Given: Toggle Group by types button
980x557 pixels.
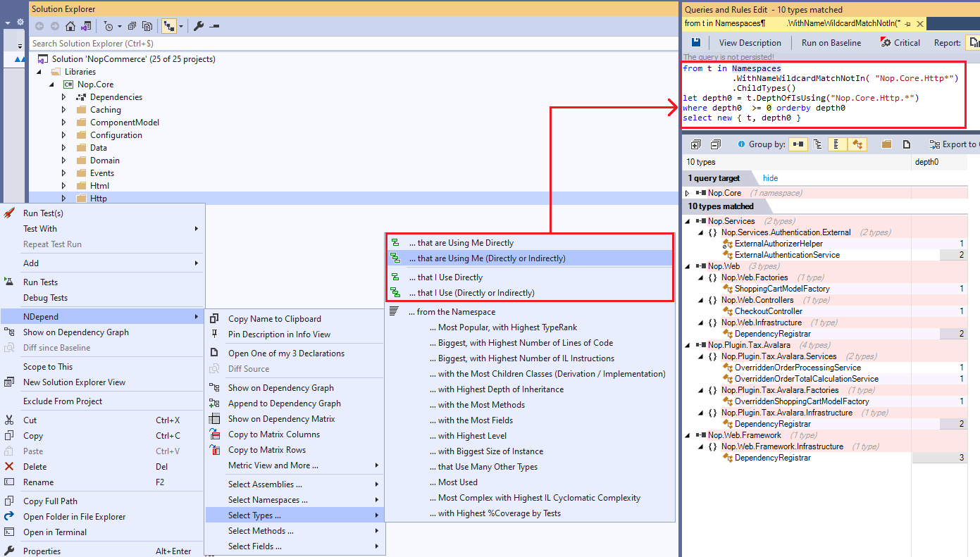Looking at the screenshot, I should pyautogui.click(x=837, y=144).
